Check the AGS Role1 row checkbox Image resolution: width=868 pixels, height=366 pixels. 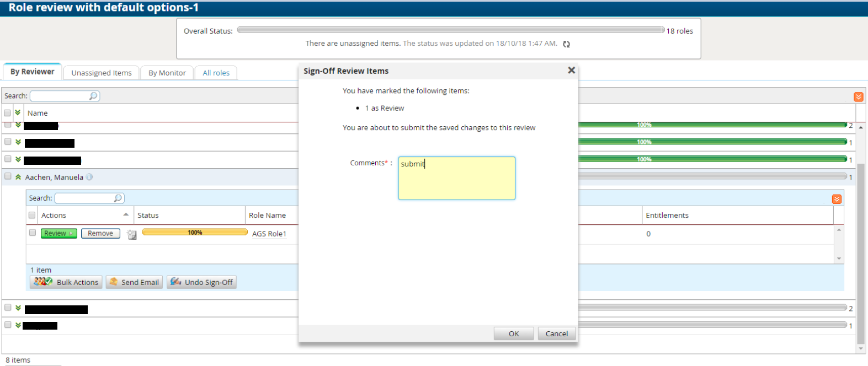(x=33, y=233)
